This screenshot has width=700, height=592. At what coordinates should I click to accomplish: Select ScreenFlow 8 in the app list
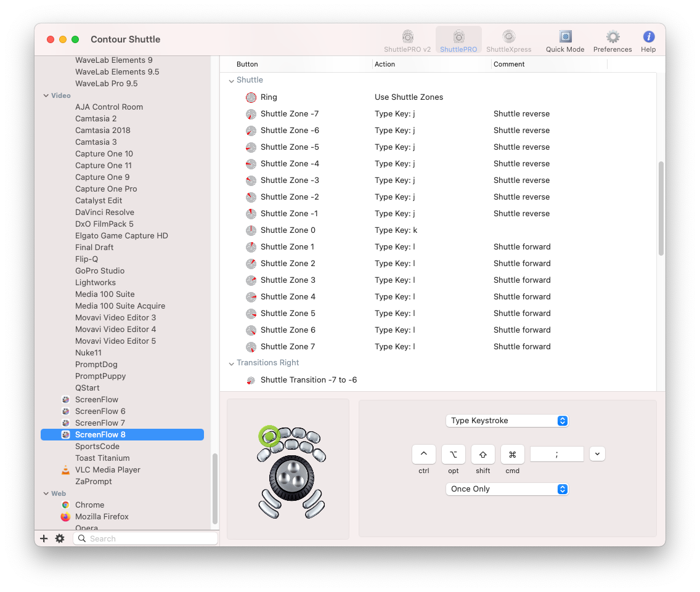coord(123,434)
